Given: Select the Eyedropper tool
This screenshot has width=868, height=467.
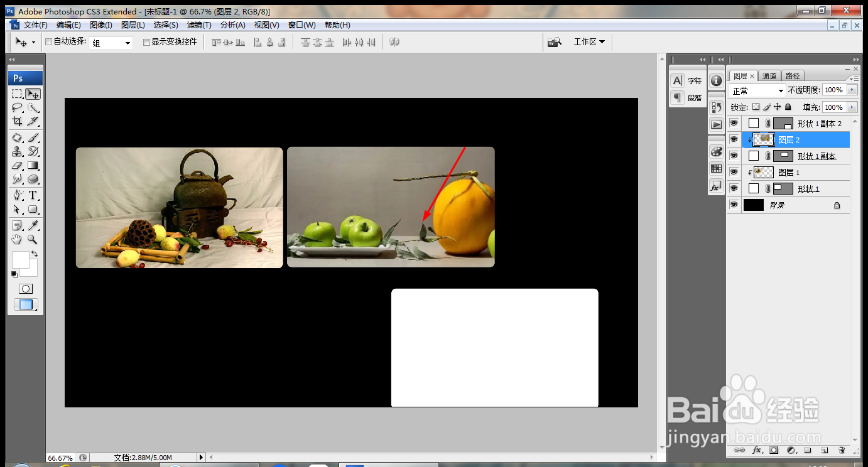Looking at the screenshot, I should pos(33,225).
